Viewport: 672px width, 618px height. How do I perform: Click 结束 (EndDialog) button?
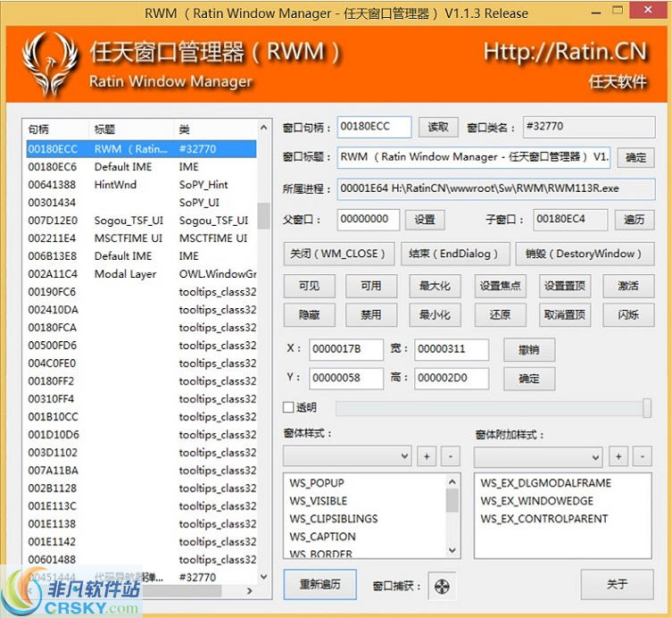pyautogui.click(x=455, y=254)
